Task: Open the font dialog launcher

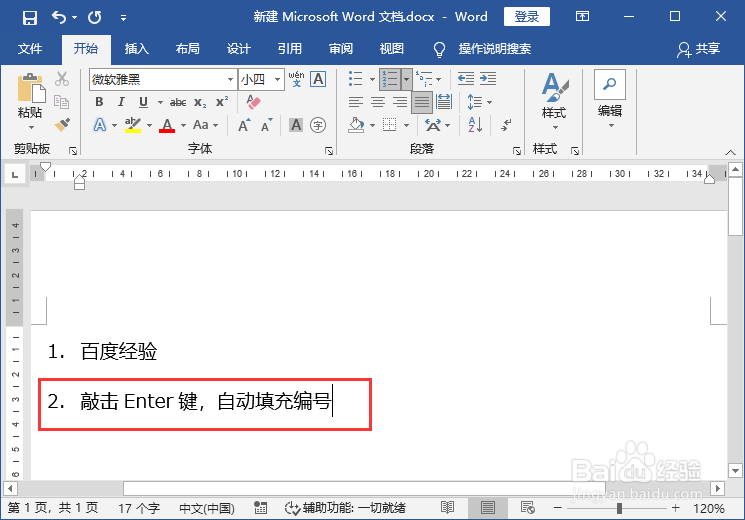Action: 329,151
